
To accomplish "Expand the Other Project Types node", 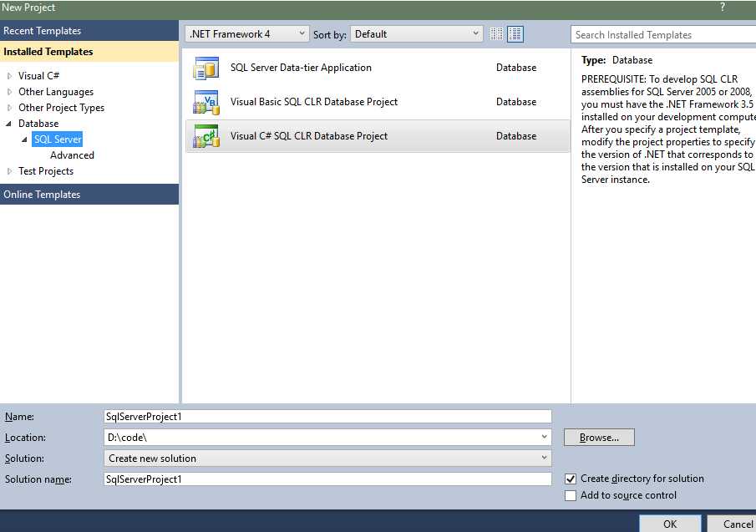I will click(9, 108).
